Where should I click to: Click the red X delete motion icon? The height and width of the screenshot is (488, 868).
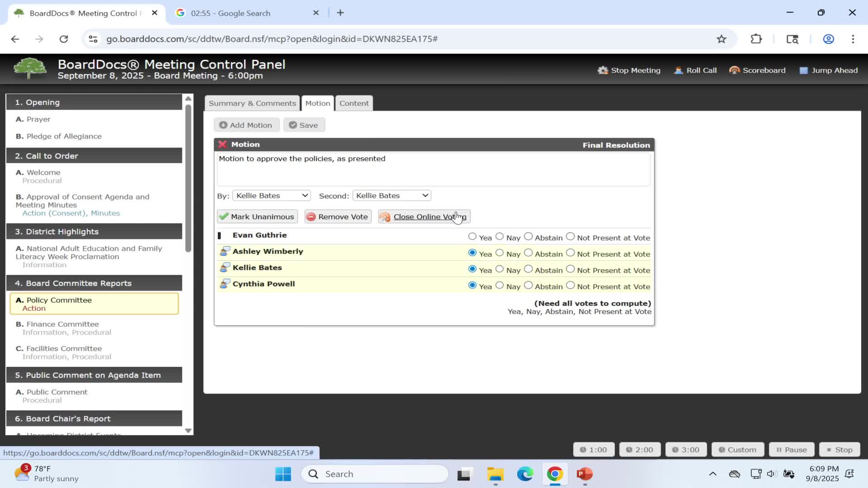(x=222, y=145)
